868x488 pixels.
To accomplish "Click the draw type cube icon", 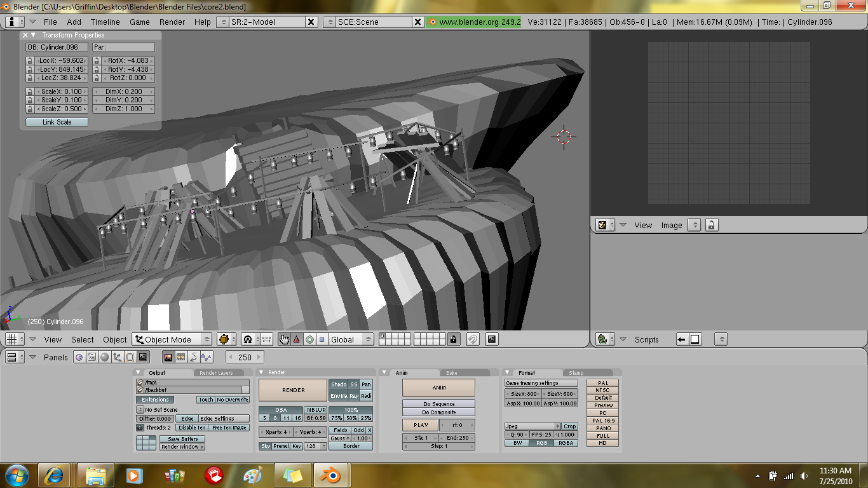I will click(x=226, y=339).
